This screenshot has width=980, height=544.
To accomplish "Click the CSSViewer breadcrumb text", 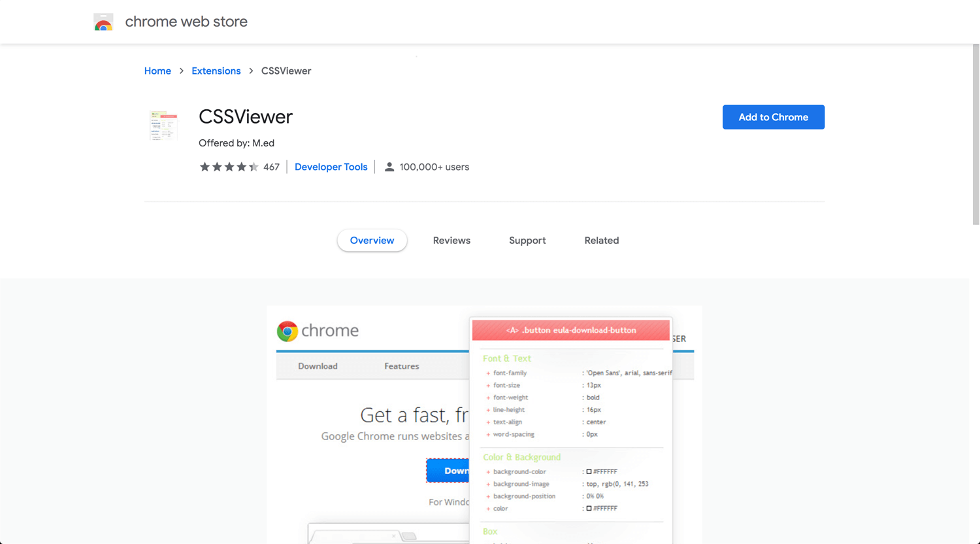I will [x=286, y=71].
